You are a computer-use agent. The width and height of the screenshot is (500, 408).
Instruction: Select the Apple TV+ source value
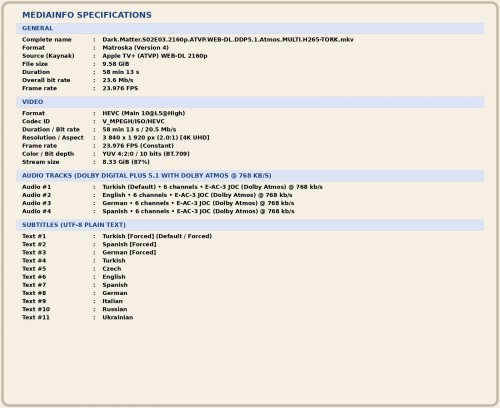click(155, 56)
